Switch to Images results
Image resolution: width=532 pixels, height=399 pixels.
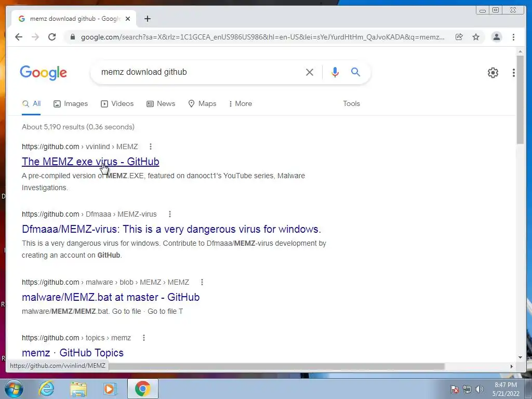(71, 103)
